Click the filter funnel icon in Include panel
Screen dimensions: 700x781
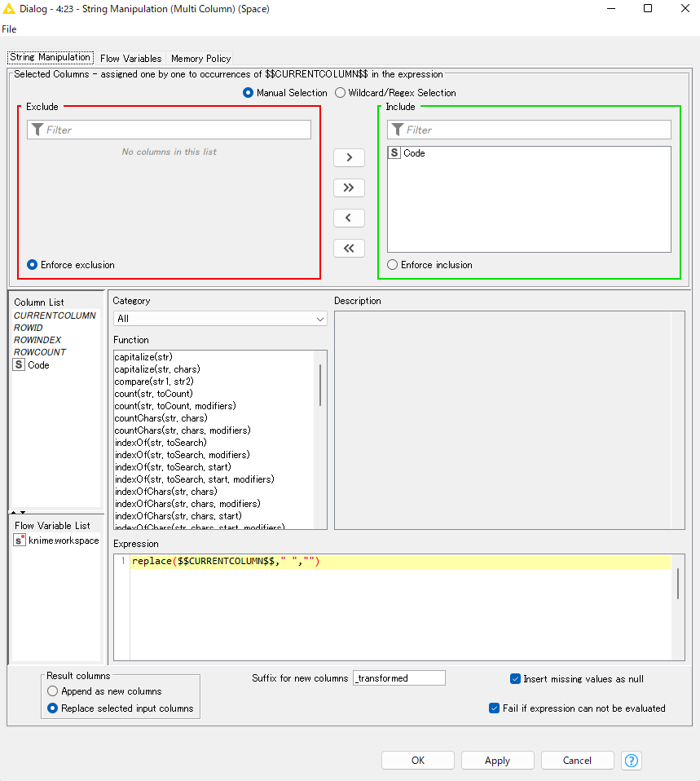pyautogui.click(x=398, y=129)
